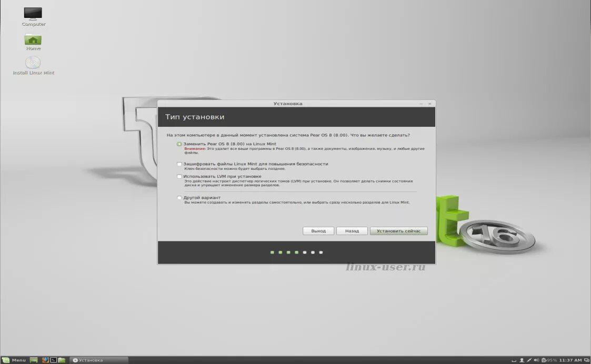Click the red 'Внимание:' warning text
The width and height of the screenshot is (591, 364).
(x=195, y=149)
